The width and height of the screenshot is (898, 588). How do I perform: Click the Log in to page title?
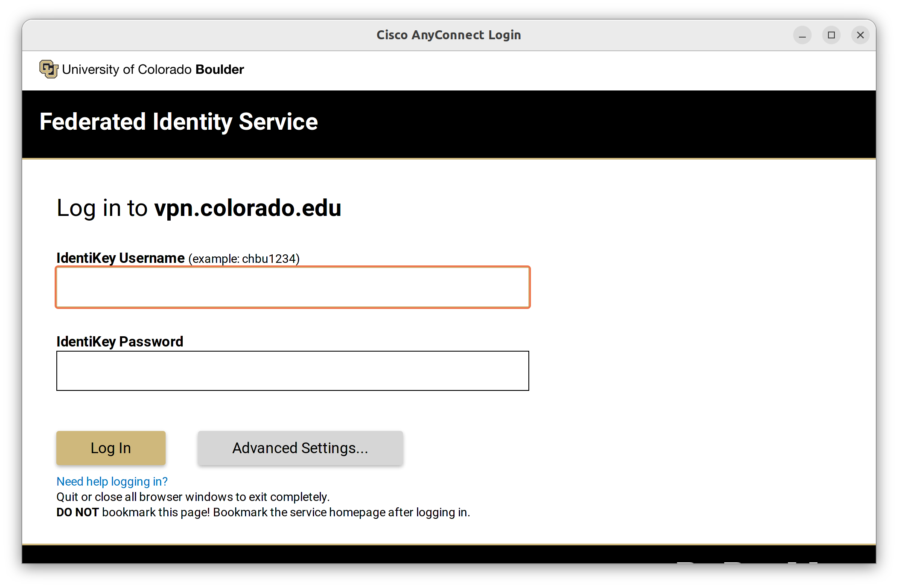[102, 208]
